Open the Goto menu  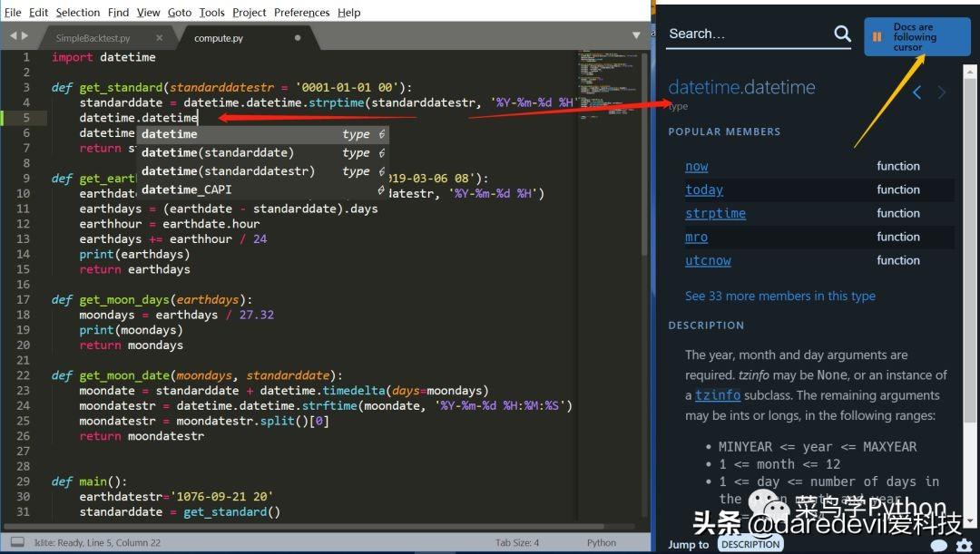(180, 13)
